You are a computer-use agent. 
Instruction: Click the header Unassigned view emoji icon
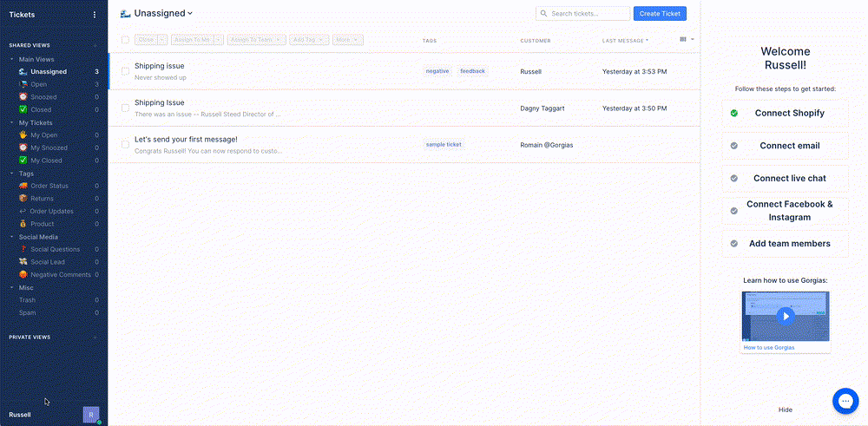coord(126,13)
